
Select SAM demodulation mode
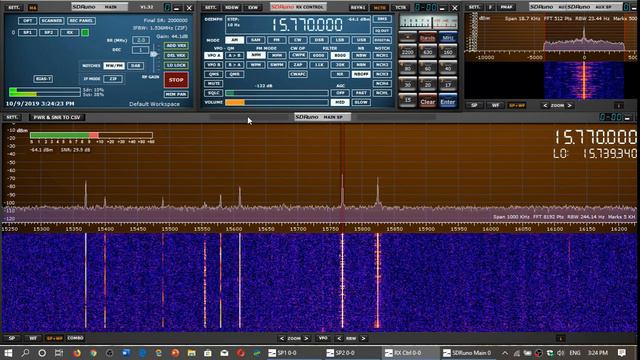[256, 40]
